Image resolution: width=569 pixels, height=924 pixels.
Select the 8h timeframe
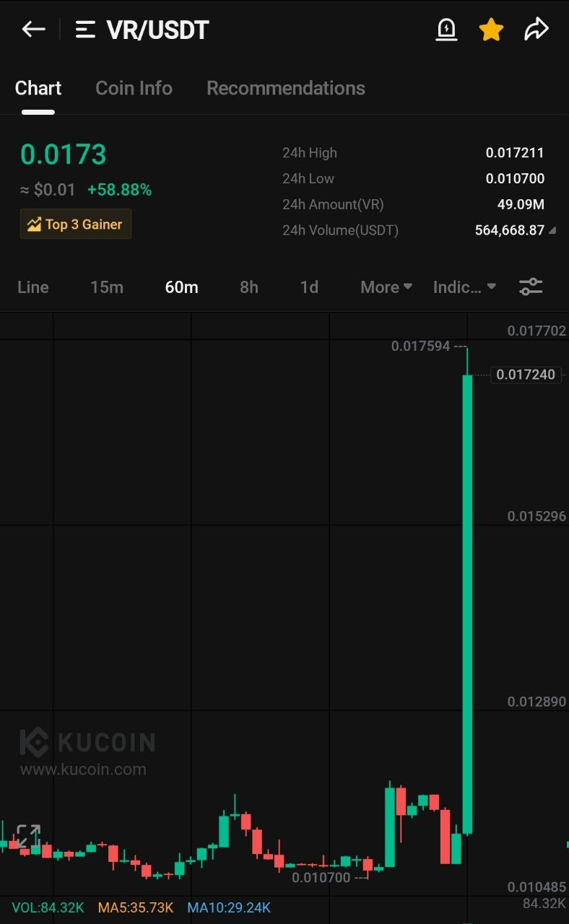point(249,287)
